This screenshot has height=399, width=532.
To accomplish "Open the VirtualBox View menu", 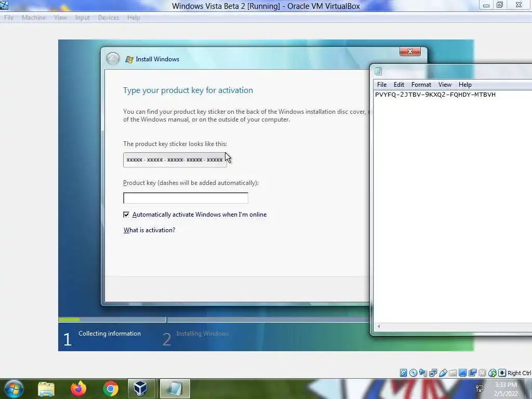I will pyautogui.click(x=60, y=18).
